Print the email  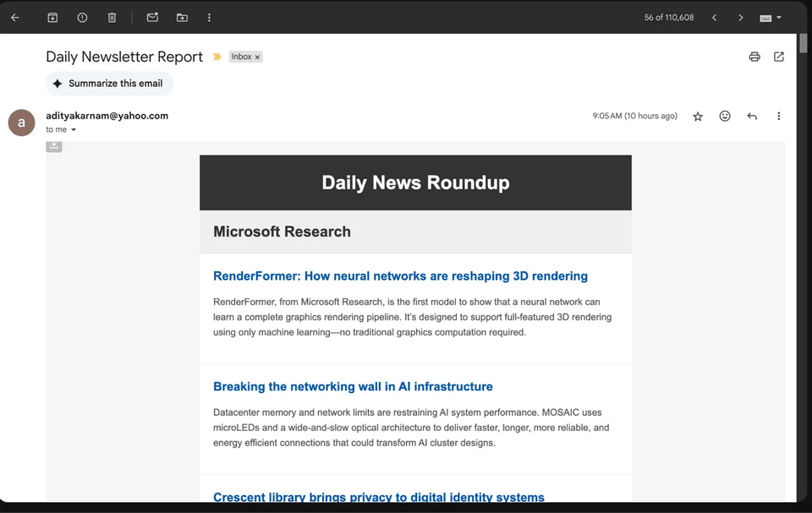tap(754, 57)
